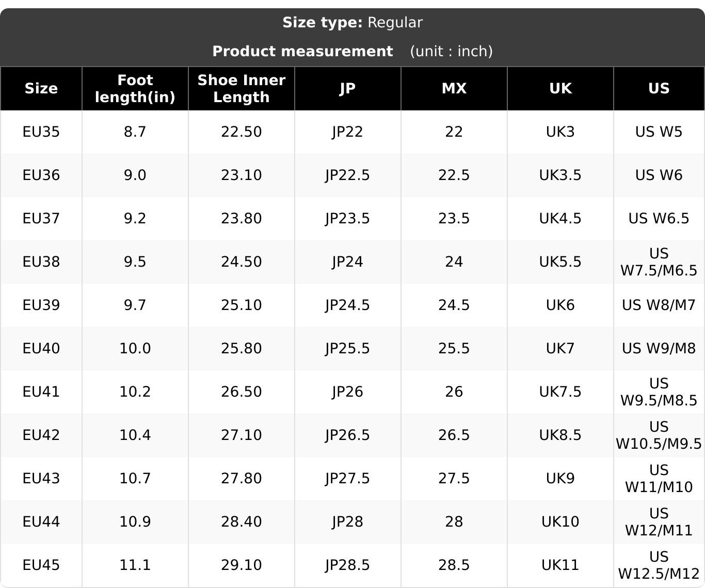Click the US column header
The width and height of the screenshot is (705, 588).
(x=659, y=89)
